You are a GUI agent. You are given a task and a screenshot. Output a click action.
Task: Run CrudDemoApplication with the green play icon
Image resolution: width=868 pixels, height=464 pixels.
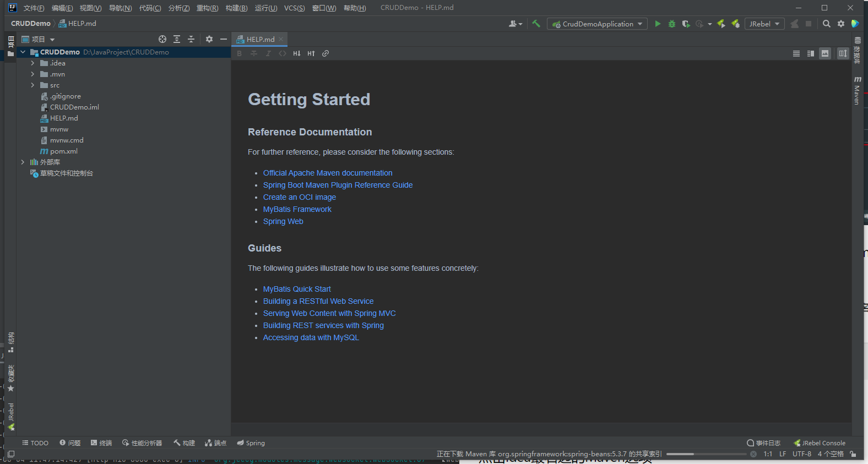[x=658, y=24]
